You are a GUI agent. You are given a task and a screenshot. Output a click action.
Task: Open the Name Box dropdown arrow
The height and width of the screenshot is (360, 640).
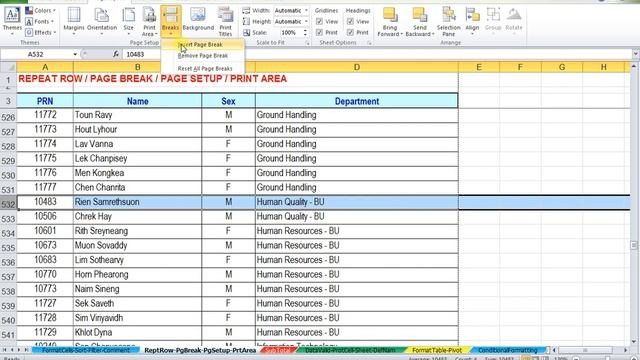point(75,54)
